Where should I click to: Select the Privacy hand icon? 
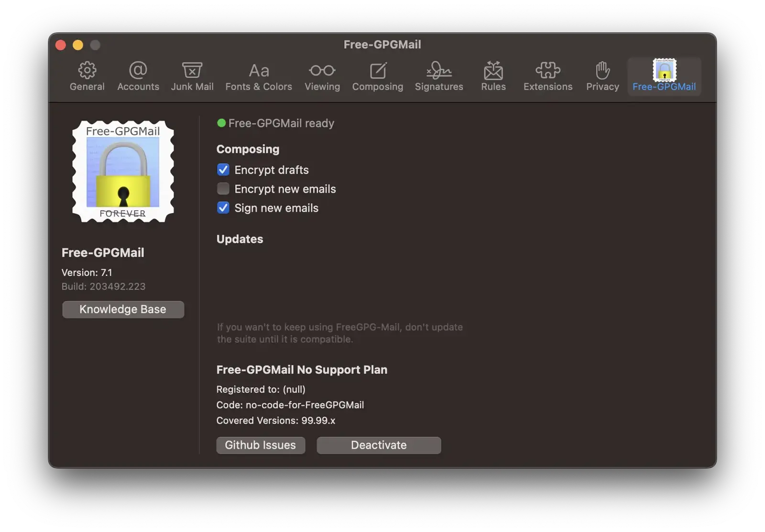602,76
